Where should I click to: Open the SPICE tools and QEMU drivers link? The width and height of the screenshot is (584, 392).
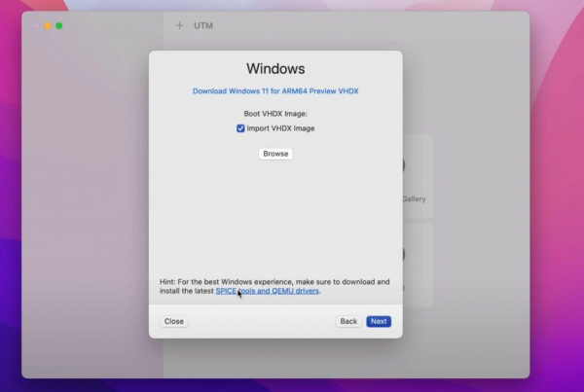267,291
